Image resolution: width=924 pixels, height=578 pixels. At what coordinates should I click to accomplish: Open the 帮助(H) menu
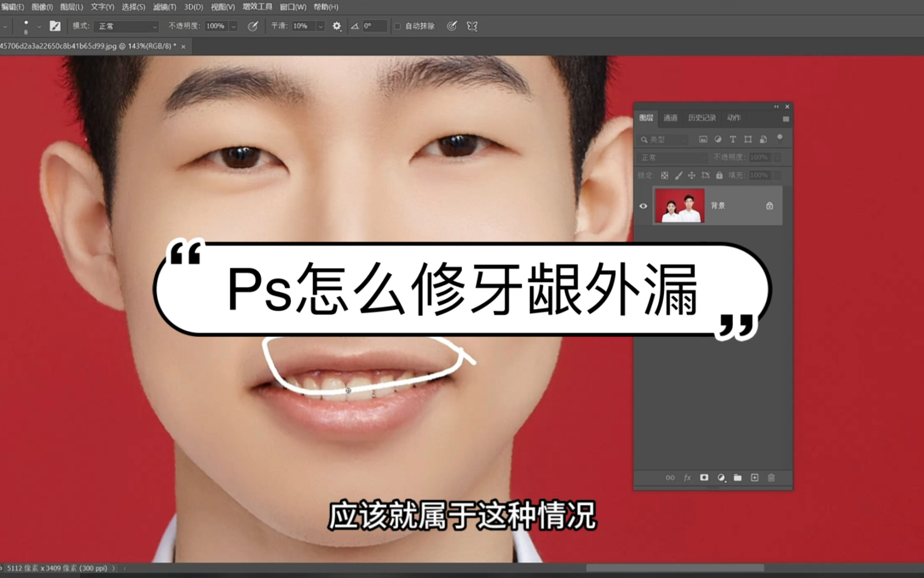[x=326, y=7]
